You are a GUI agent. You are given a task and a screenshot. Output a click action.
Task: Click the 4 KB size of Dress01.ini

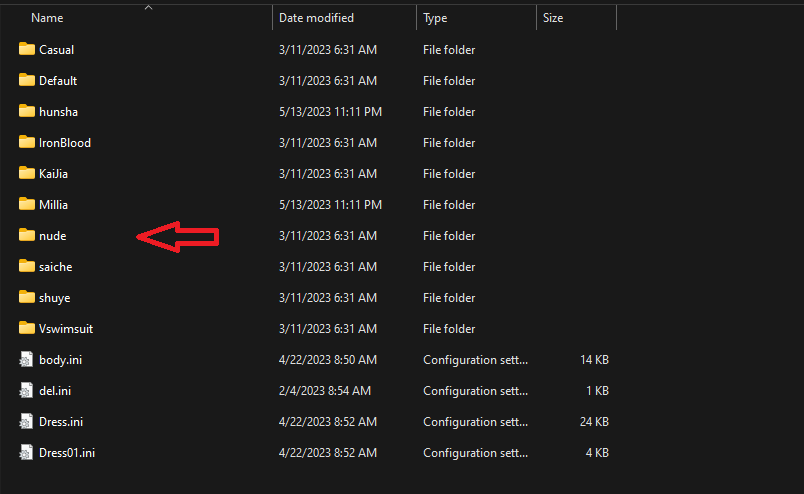(x=597, y=453)
